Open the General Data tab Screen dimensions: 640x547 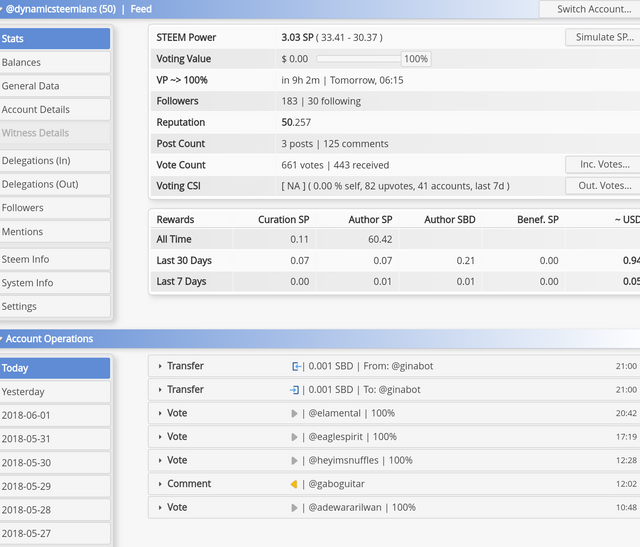click(55, 86)
